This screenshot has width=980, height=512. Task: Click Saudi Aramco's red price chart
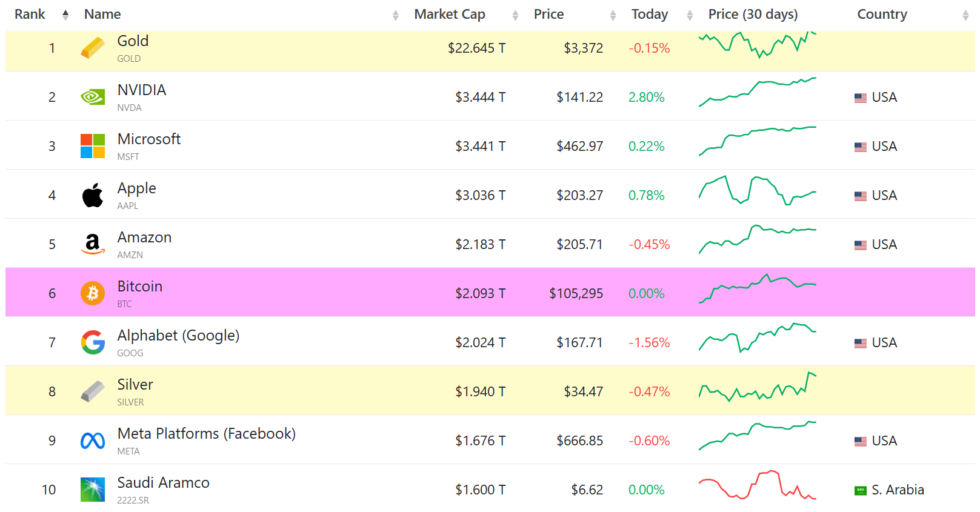click(x=757, y=485)
